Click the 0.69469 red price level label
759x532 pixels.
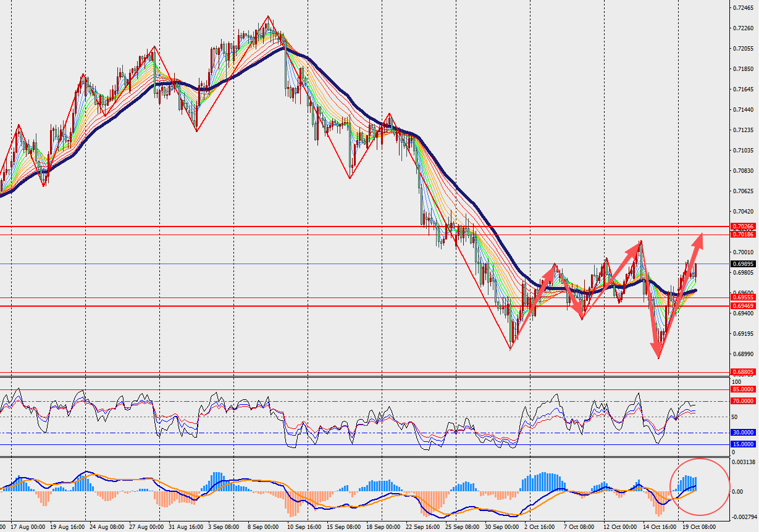[x=743, y=306]
